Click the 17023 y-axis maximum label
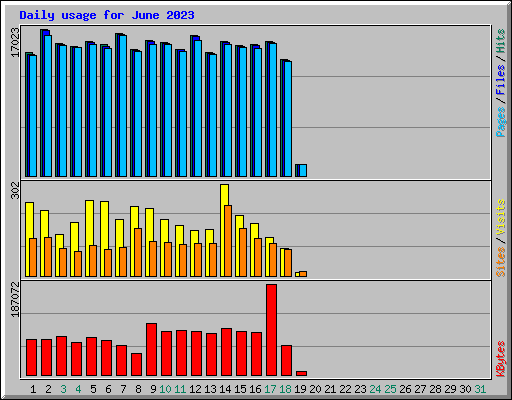This screenshot has height=400, width=512. tap(15, 42)
